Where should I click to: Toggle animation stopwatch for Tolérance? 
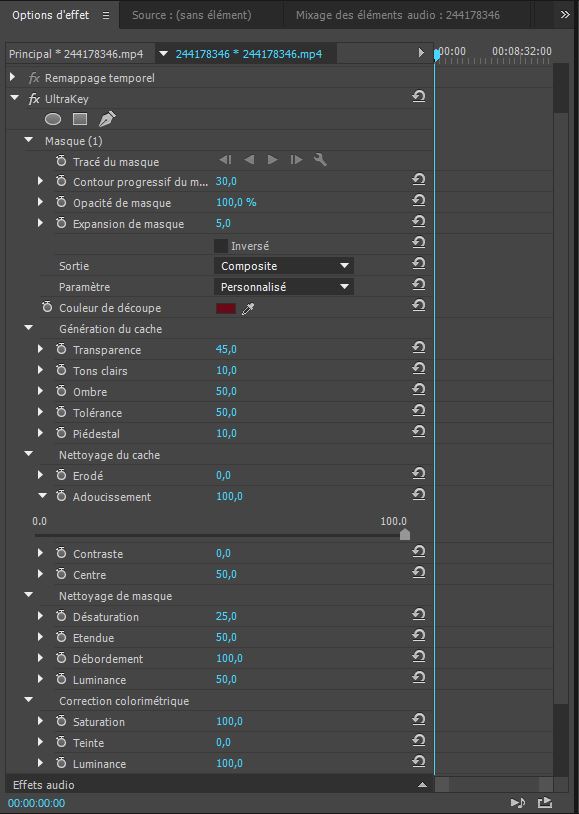(61, 412)
